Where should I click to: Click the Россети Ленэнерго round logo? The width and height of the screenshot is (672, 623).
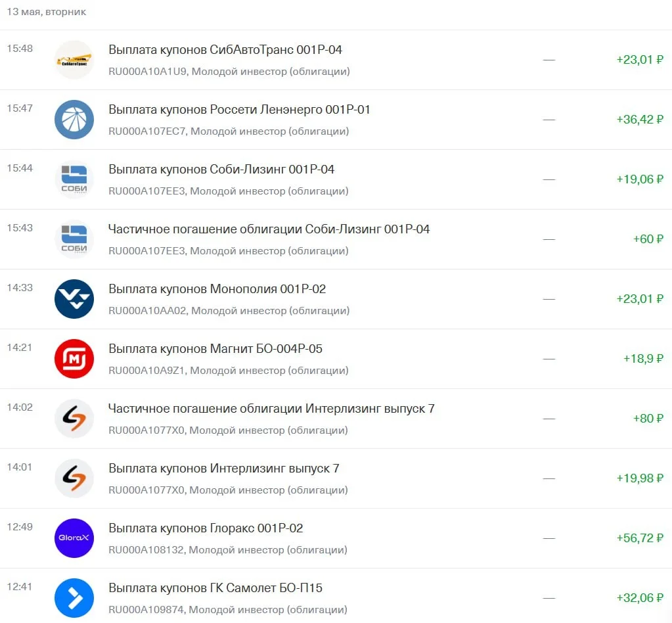(x=74, y=120)
